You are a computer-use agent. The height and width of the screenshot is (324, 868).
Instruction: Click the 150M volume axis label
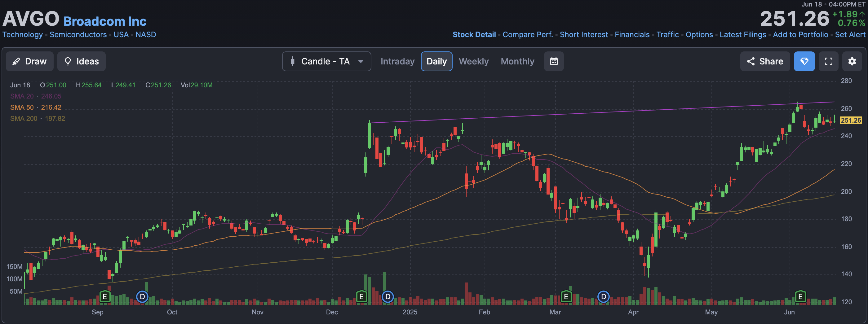(x=14, y=267)
